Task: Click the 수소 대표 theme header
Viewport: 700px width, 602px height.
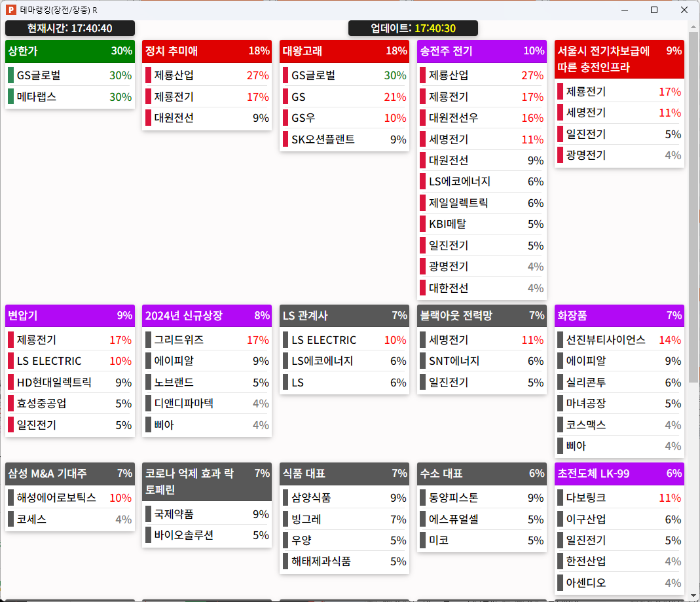Action: [482, 474]
